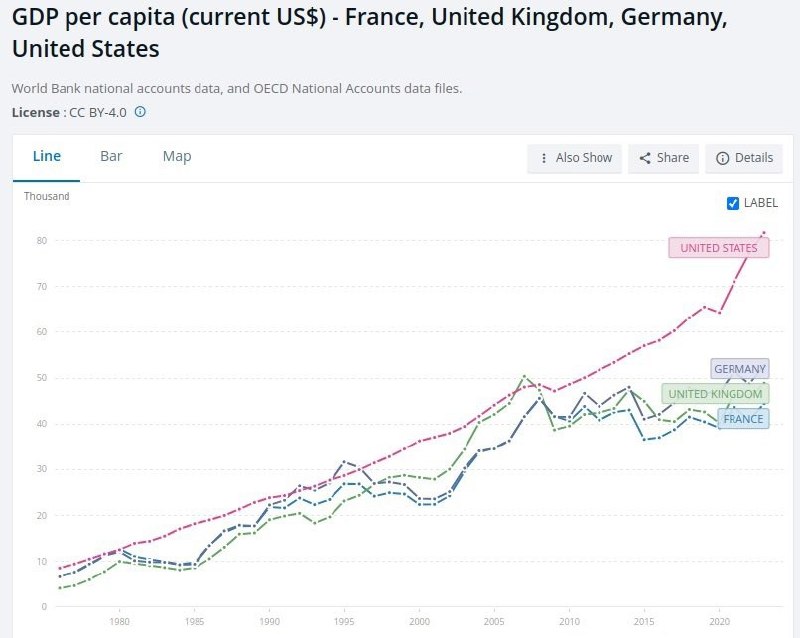Click the license info circle icon
800x638 pixels.
(x=140, y=112)
